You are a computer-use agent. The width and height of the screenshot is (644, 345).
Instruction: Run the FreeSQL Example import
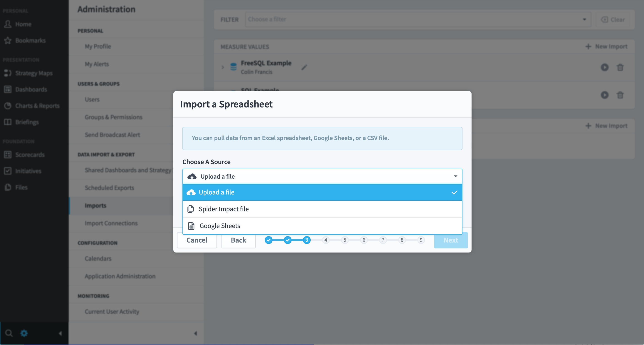[x=605, y=67]
